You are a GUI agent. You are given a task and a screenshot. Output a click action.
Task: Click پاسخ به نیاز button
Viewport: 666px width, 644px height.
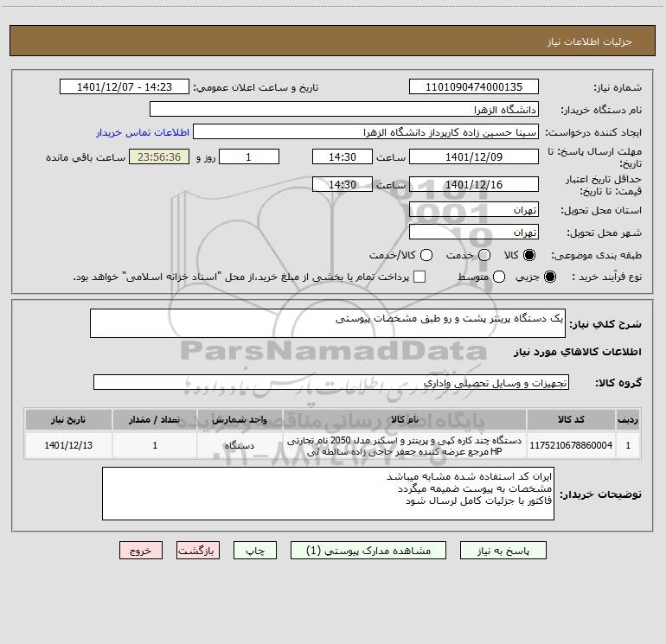[503, 550]
